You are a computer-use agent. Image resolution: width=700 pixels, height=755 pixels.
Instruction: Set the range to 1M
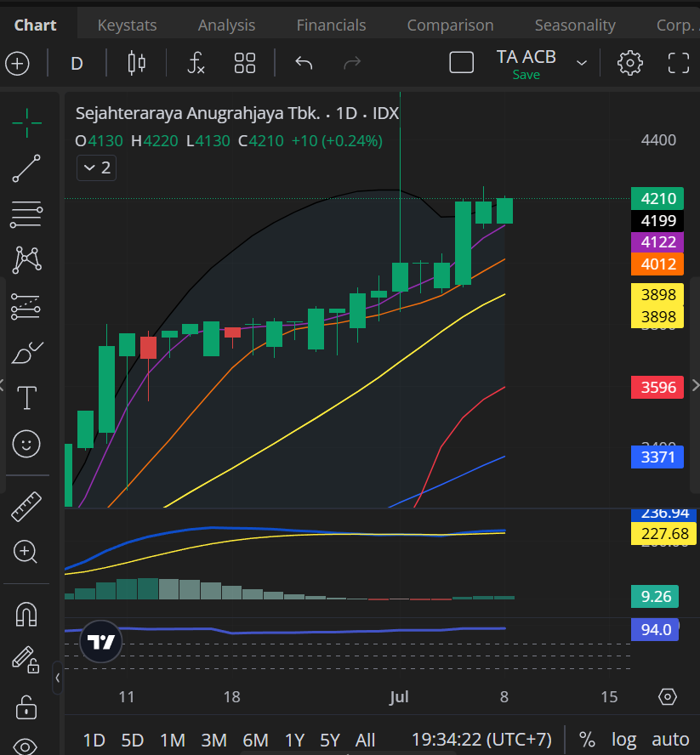tap(173, 740)
